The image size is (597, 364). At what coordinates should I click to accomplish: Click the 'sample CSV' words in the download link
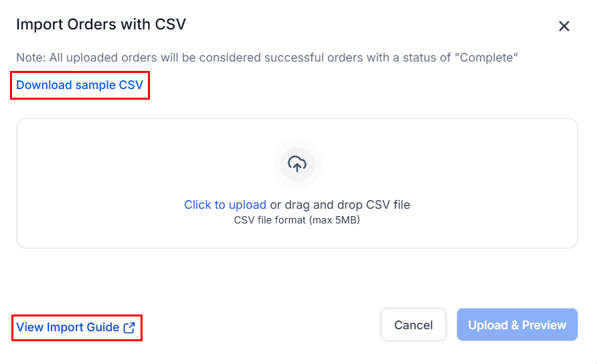[109, 85]
